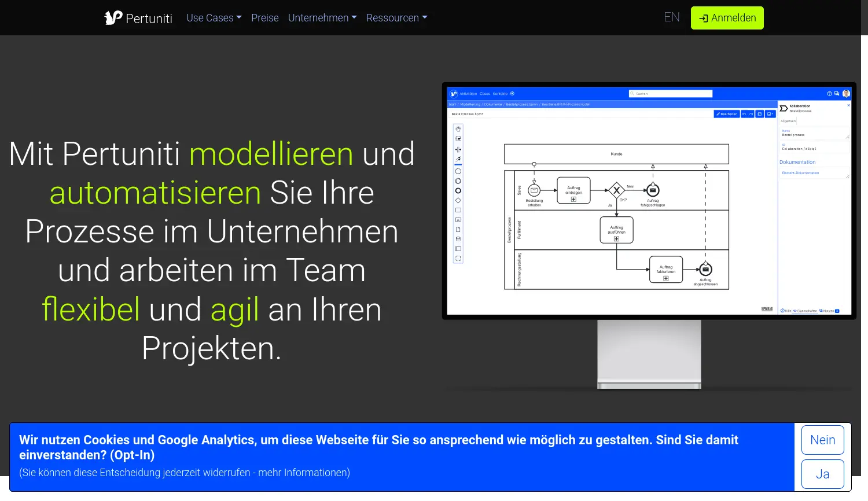The image size is (868, 501).
Task: Select the Gateway diamond shape tool
Action: [458, 200]
